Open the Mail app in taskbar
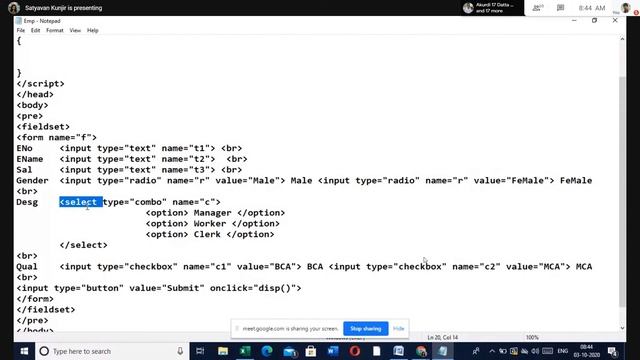The height and width of the screenshot is (360, 640). click(x=289, y=351)
